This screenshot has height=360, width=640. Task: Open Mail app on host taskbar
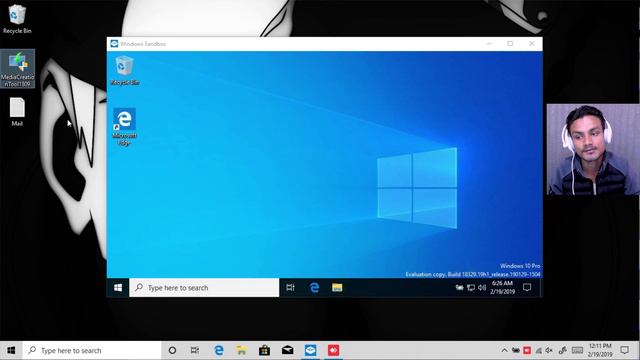point(287,351)
